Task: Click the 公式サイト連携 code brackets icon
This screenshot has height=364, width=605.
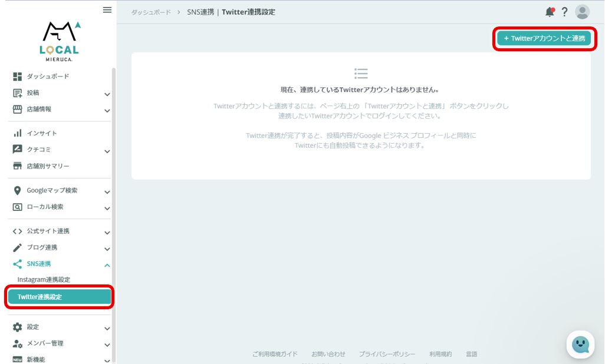Action: (x=17, y=231)
